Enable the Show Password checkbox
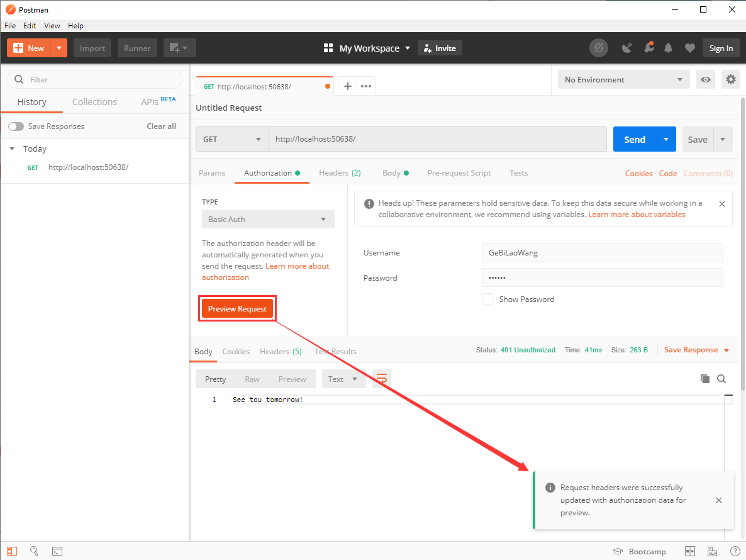 point(487,299)
